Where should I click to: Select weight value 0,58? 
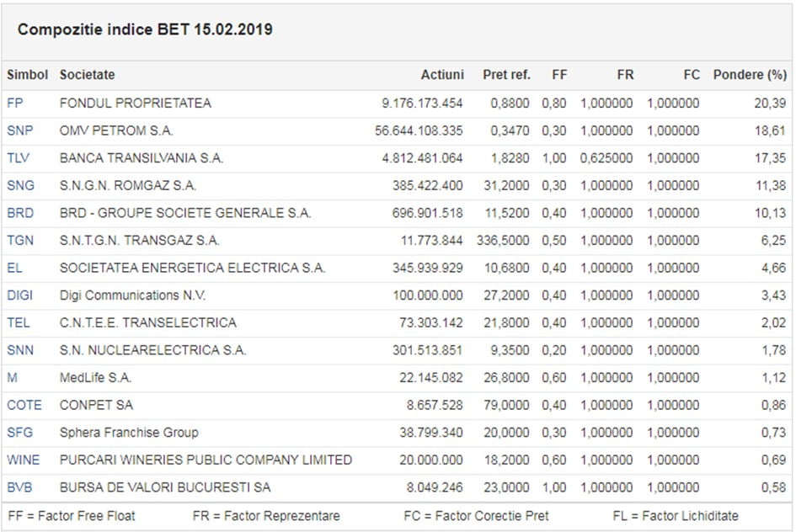tap(773, 487)
